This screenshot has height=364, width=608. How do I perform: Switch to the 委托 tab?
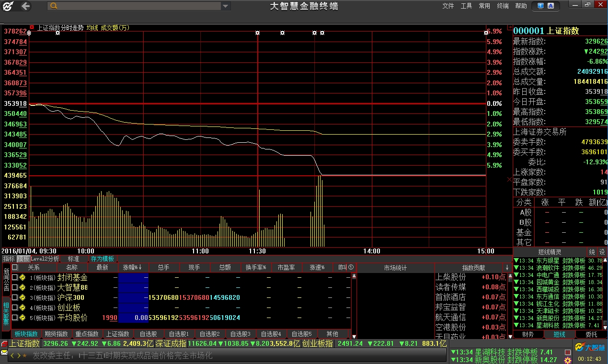(x=591, y=334)
